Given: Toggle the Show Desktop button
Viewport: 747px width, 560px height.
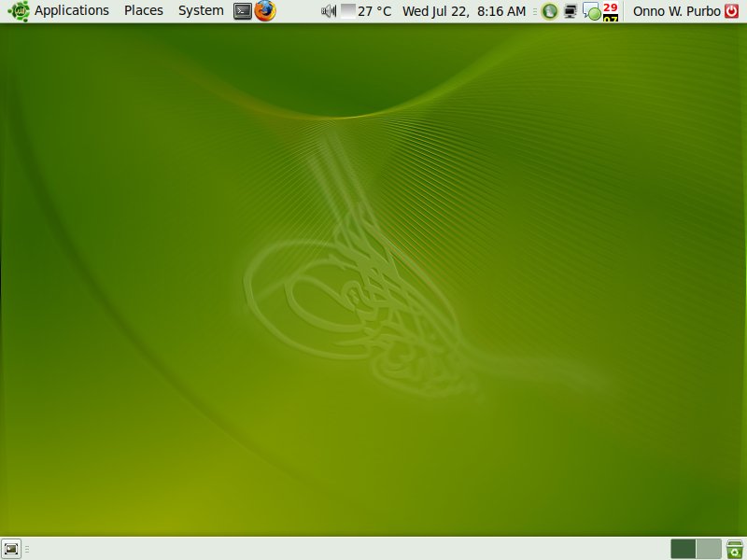Looking at the screenshot, I should [12, 549].
